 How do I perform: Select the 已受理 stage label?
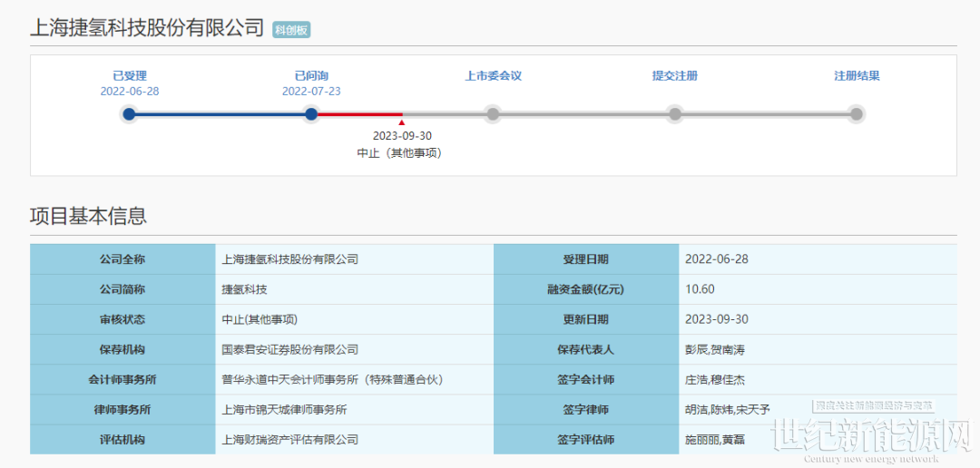[130, 76]
